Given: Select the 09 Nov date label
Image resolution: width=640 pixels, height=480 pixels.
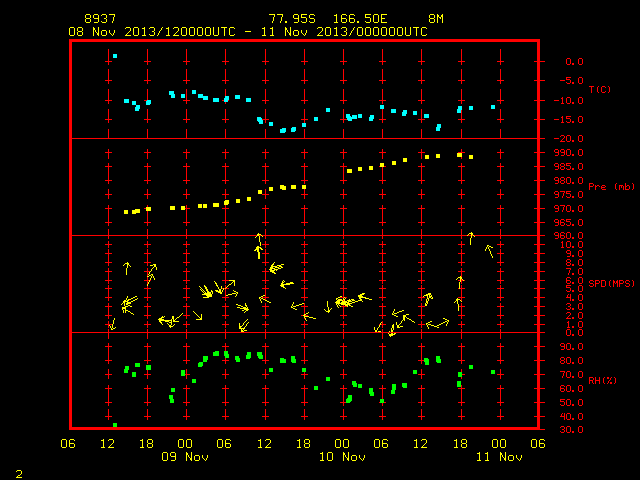Looking at the screenshot, I should pyautogui.click(x=185, y=457).
